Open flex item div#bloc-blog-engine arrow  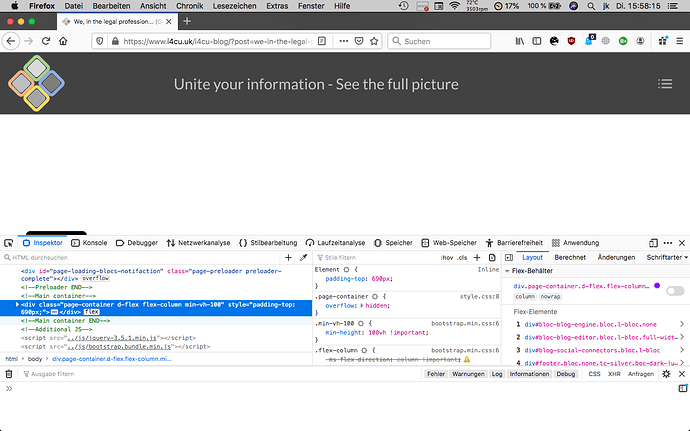[682, 324]
